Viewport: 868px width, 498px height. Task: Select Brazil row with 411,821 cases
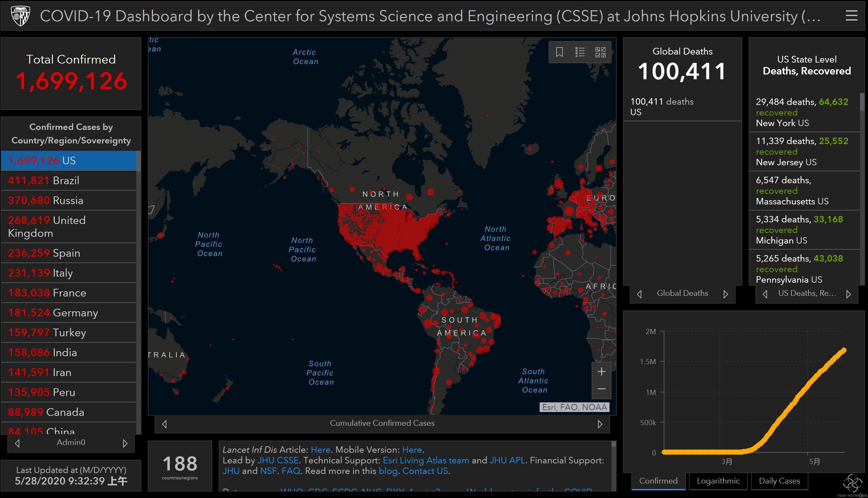coord(69,180)
